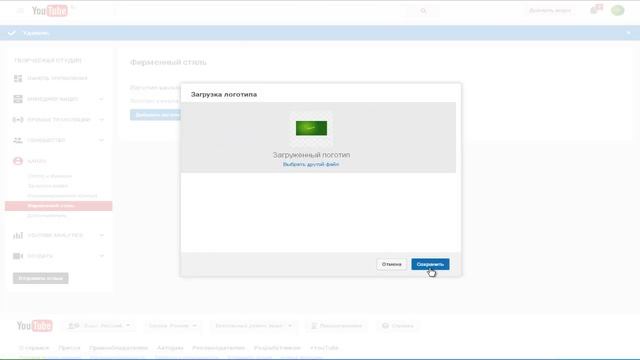Screen dimensions: 640x360
Task: Open the footer language dropdown
Action: click(x=99, y=326)
